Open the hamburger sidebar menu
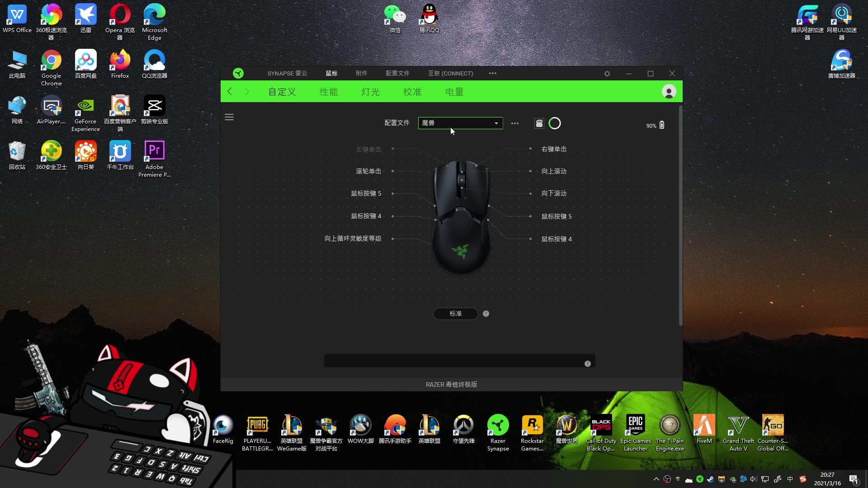Screen dimensions: 868x488 (229, 117)
